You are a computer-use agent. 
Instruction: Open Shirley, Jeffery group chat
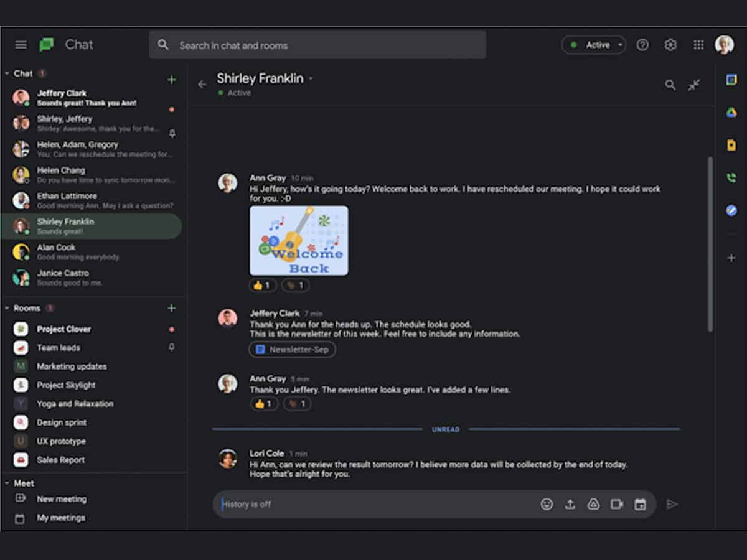[92, 123]
